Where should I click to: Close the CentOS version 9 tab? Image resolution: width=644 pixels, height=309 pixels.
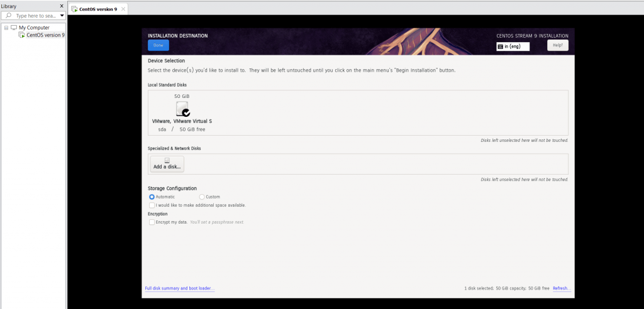click(x=123, y=9)
